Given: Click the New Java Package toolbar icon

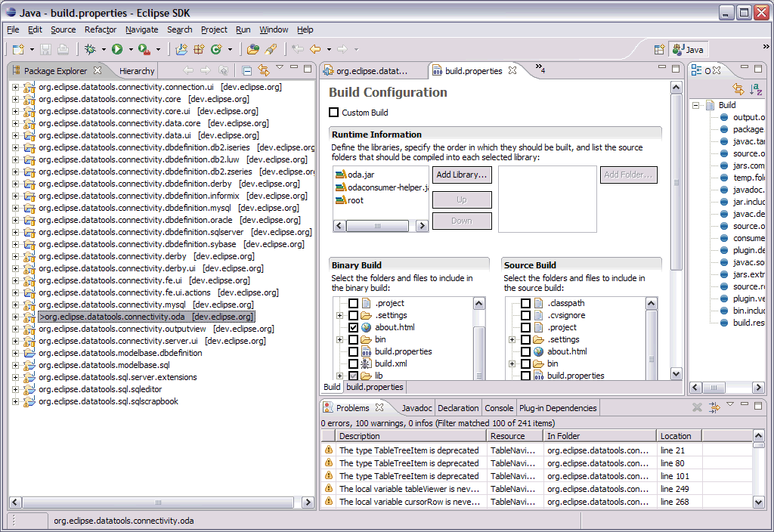Looking at the screenshot, I should (x=199, y=49).
